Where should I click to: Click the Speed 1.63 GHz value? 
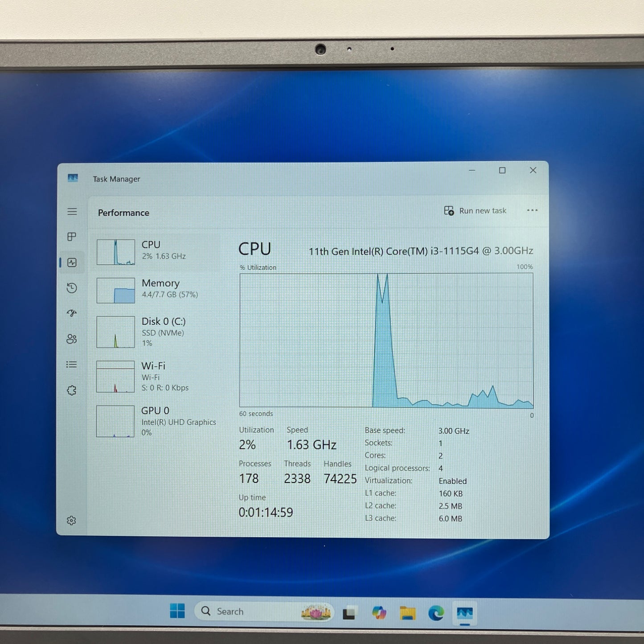coord(312,445)
